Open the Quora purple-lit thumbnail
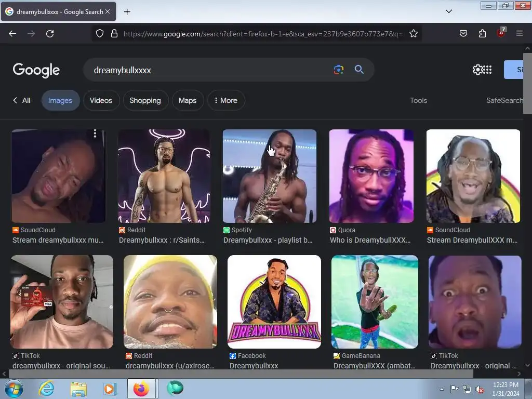 (371, 176)
